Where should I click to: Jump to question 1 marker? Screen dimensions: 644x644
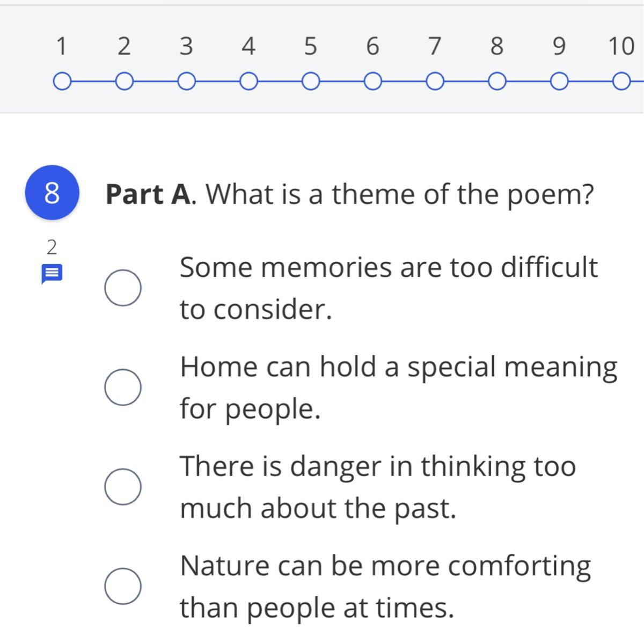click(62, 83)
